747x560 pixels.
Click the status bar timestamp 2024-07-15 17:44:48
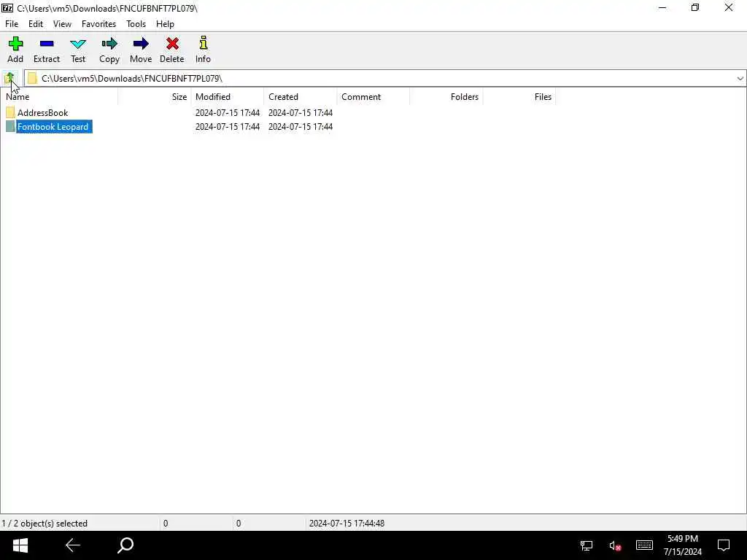347,524
